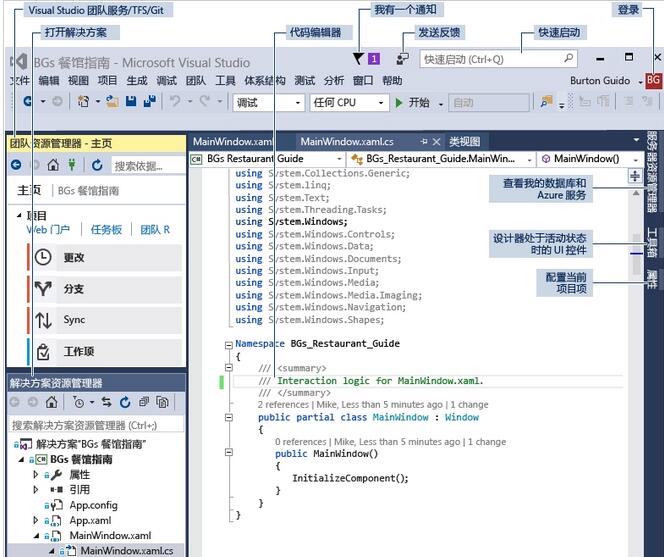Open the 调试 configuration dropdown
The width and height of the screenshot is (664, 557).
[268, 103]
